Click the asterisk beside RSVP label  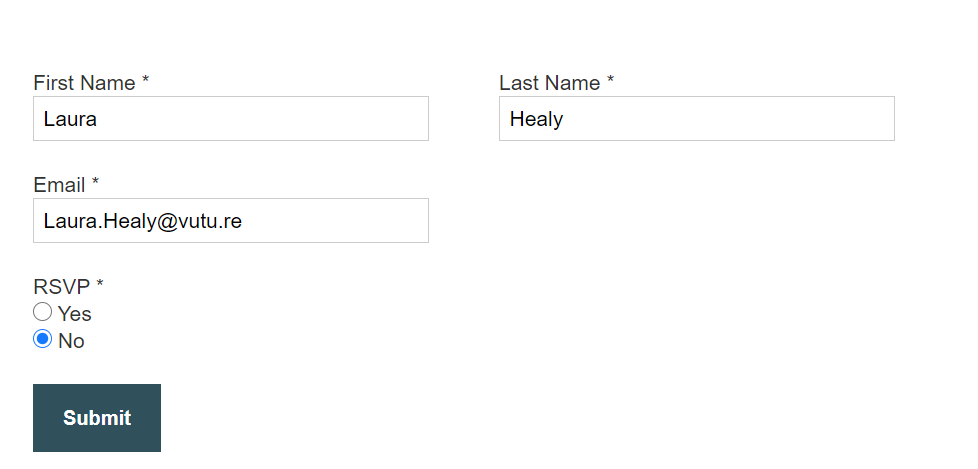(x=100, y=284)
